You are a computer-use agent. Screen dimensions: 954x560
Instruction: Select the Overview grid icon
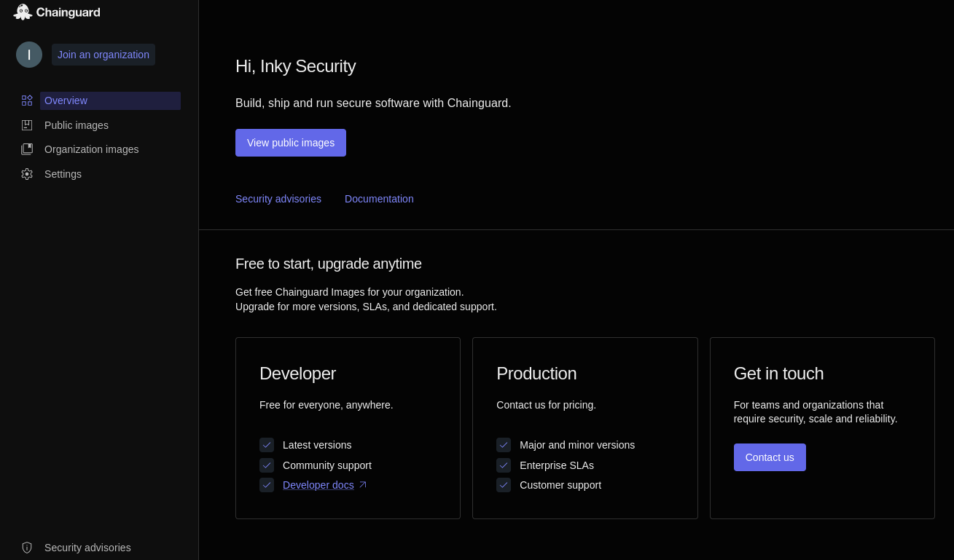tap(27, 100)
